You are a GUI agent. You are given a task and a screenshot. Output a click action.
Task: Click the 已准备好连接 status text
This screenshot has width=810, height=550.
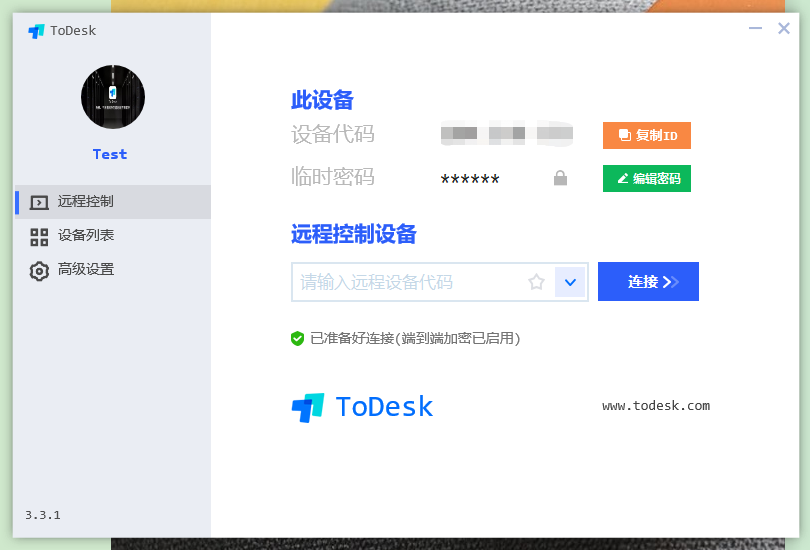(415, 338)
